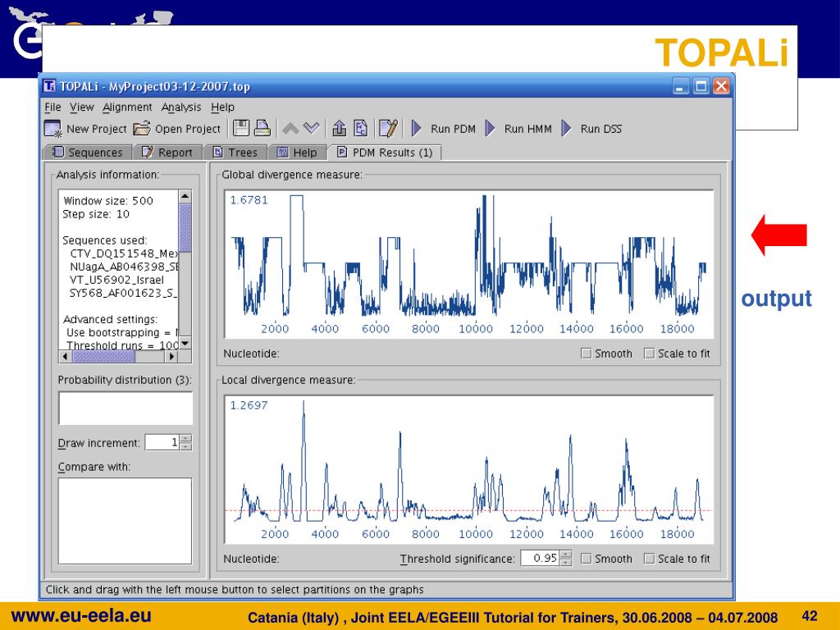Screen dimensions: 840x630
Task: Click inside the Probability distribution box
Action: (x=126, y=409)
